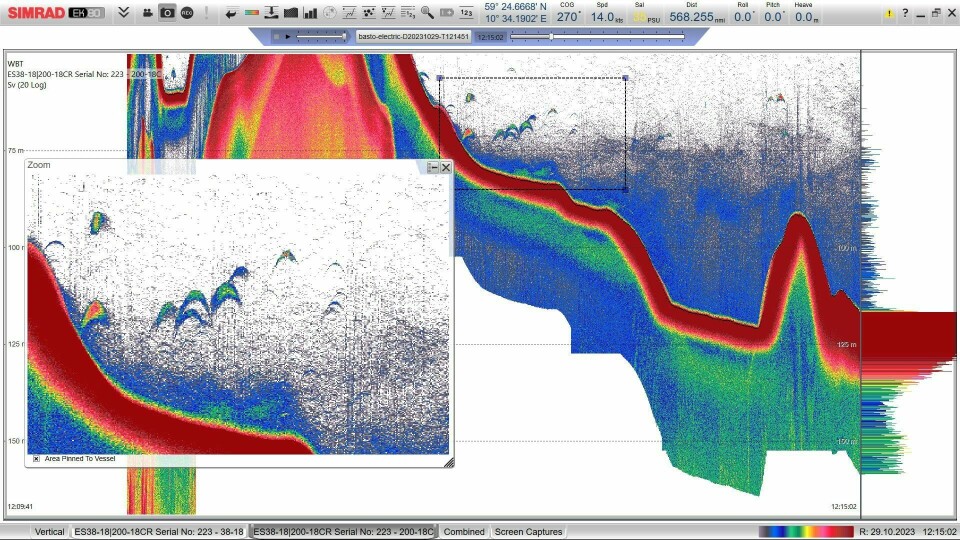Close the Zoom window

446,167
